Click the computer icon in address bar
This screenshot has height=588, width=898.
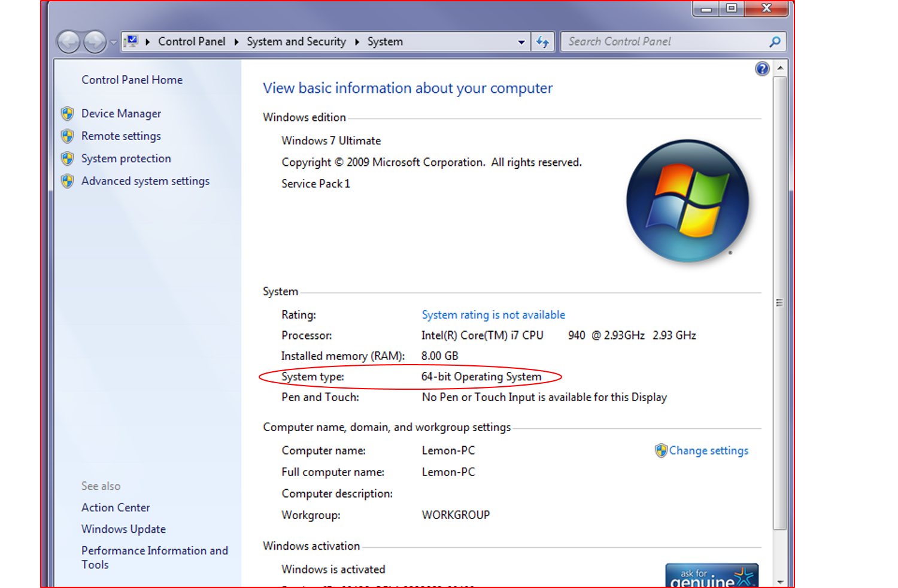tap(131, 41)
